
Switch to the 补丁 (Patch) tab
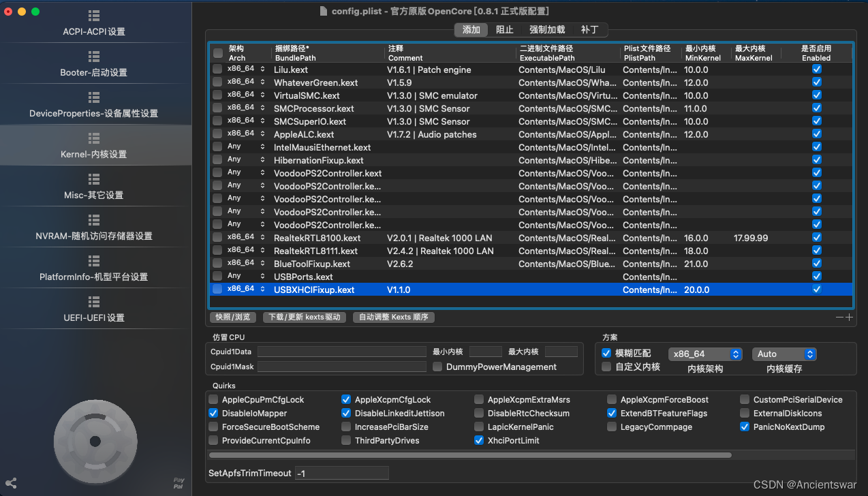[590, 30]
